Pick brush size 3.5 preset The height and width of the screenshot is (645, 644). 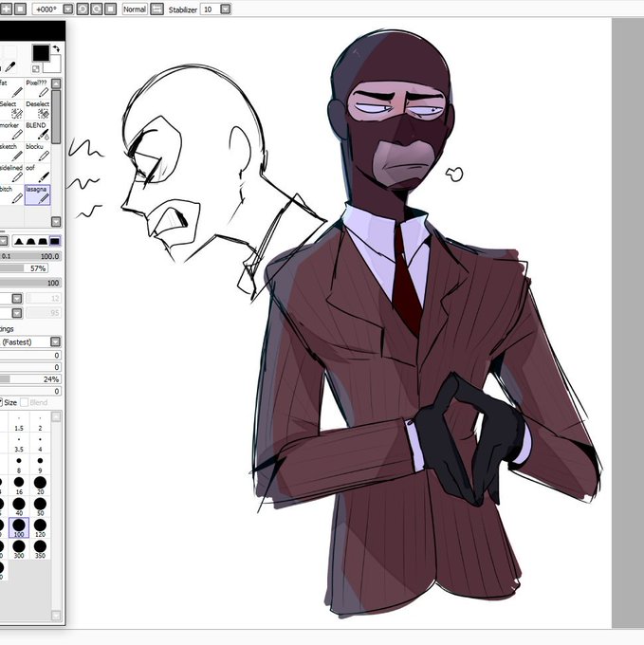[x=19, y=443]
